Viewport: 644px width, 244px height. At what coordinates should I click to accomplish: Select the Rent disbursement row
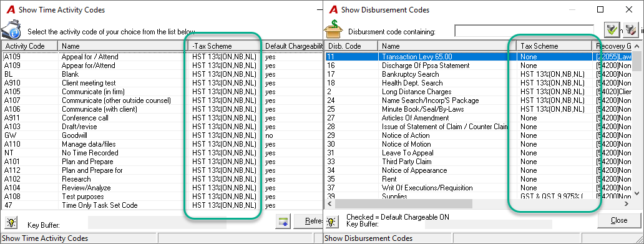(479, 179)
